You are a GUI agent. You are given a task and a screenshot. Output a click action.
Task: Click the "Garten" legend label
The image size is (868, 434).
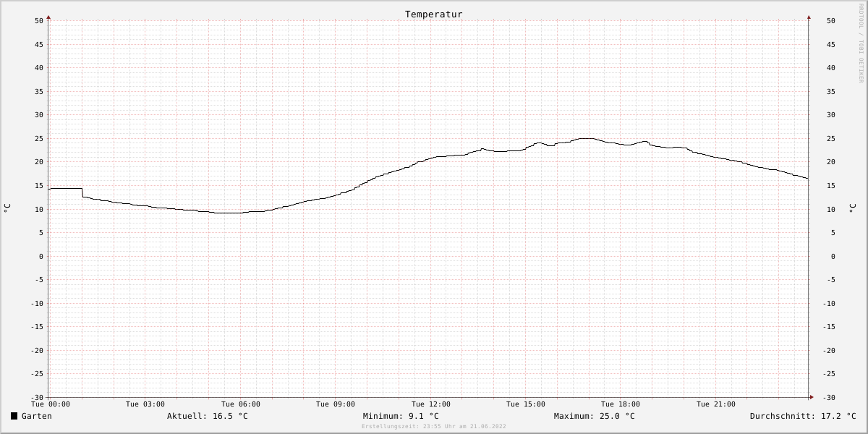point(37,416)
